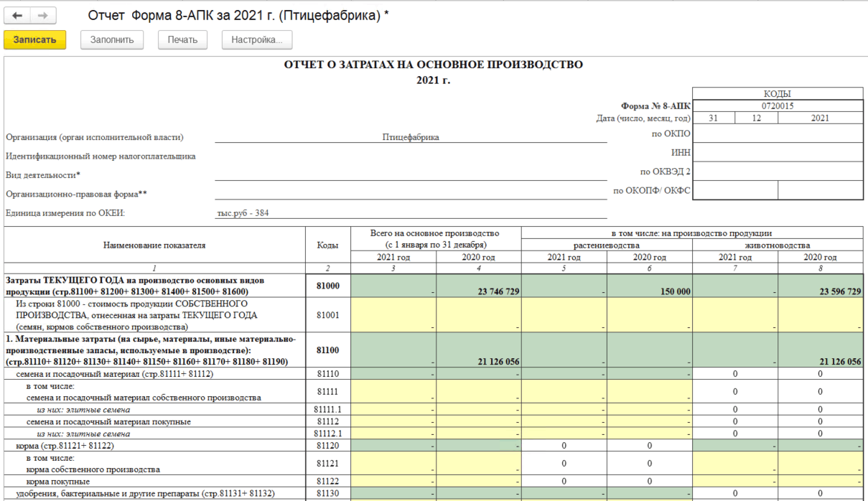
Task: Select the row code 81111.1
Action: pyautogui.click(x=328, y=409)
